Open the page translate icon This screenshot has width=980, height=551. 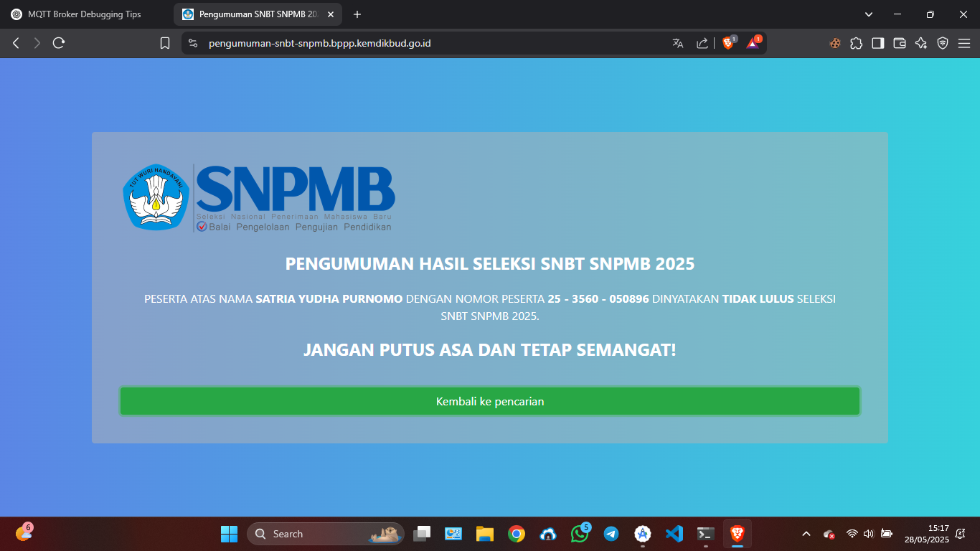[x=678, y=43]
